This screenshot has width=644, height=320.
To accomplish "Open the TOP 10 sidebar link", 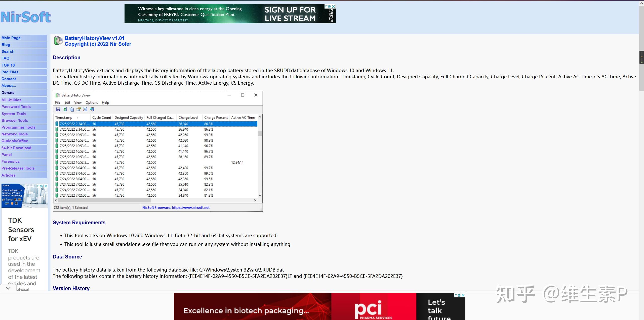I will click(8, 65).
